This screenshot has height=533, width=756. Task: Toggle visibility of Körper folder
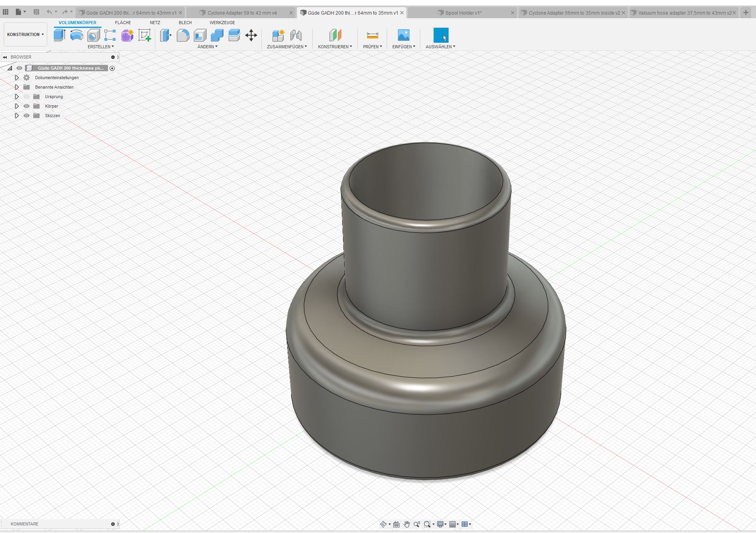tap(27, 106)
